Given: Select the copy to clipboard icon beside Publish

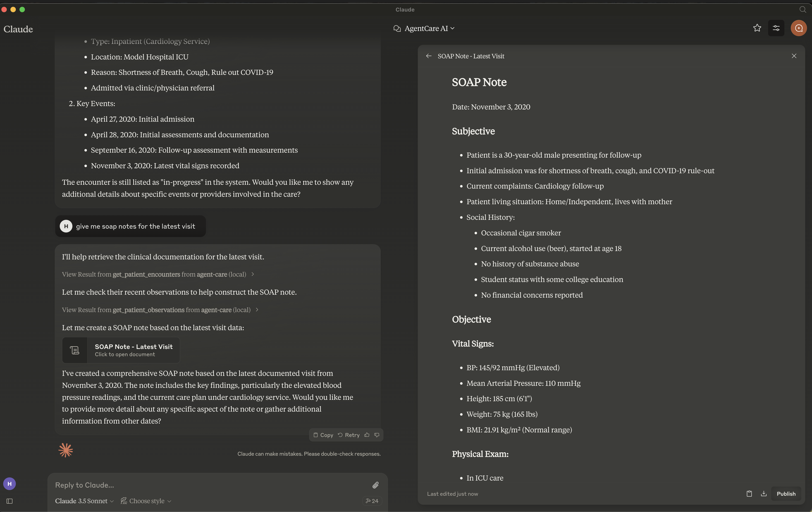Looking at the screenshot, I should click(749, 493).
